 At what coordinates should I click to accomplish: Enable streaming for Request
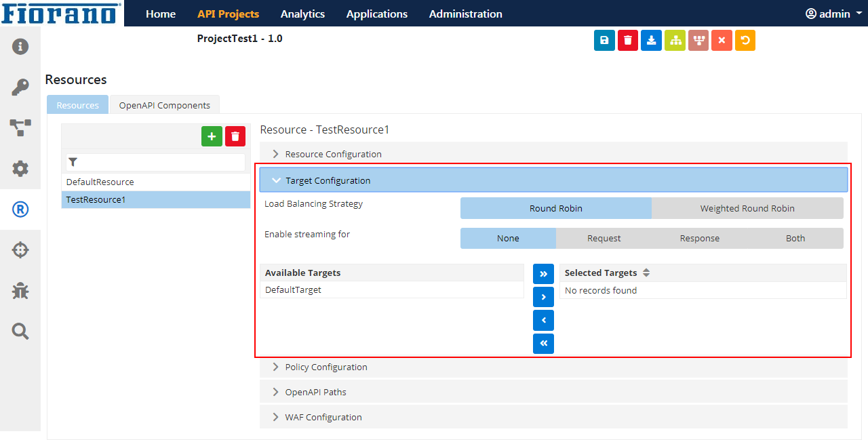coord(604,238)
